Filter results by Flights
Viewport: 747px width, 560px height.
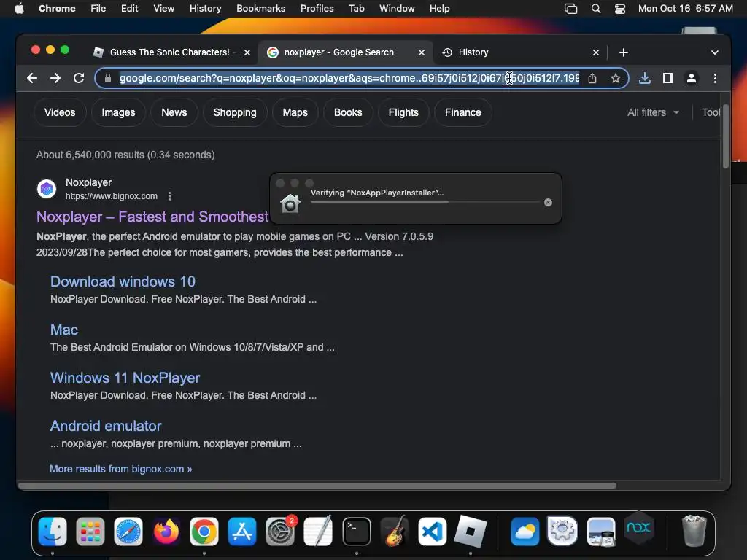403,112
